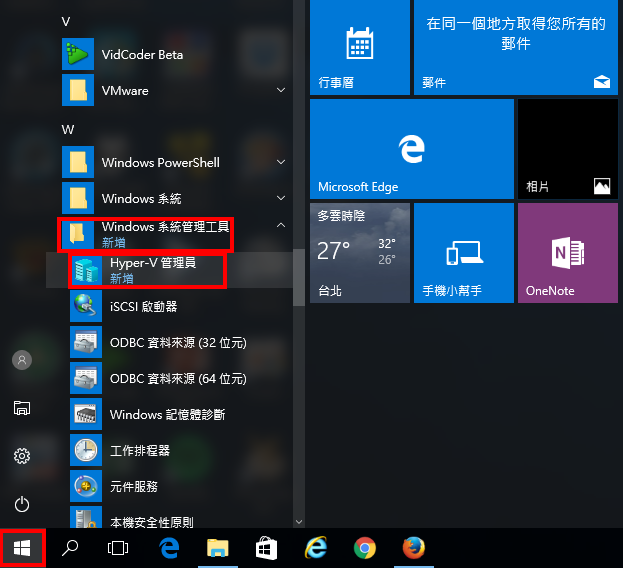Click the Power button icon
This screenshot has height=568, width=623.
22,504
